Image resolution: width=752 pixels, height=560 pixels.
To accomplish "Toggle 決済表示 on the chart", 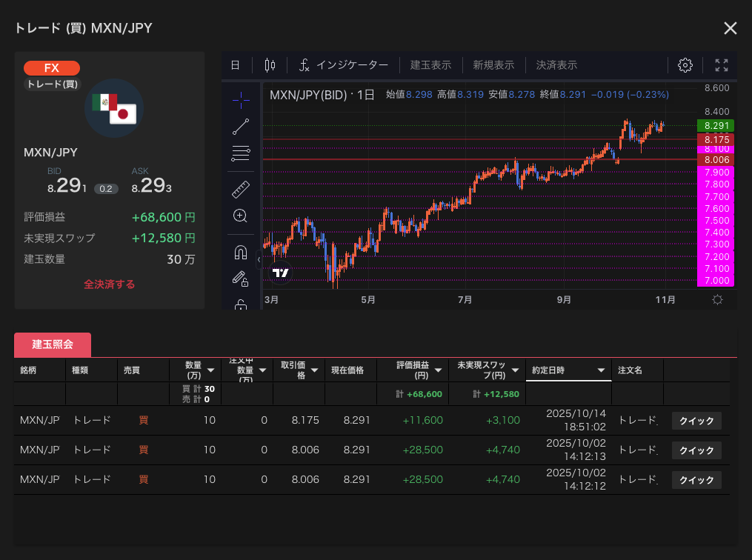I will 556,65.
